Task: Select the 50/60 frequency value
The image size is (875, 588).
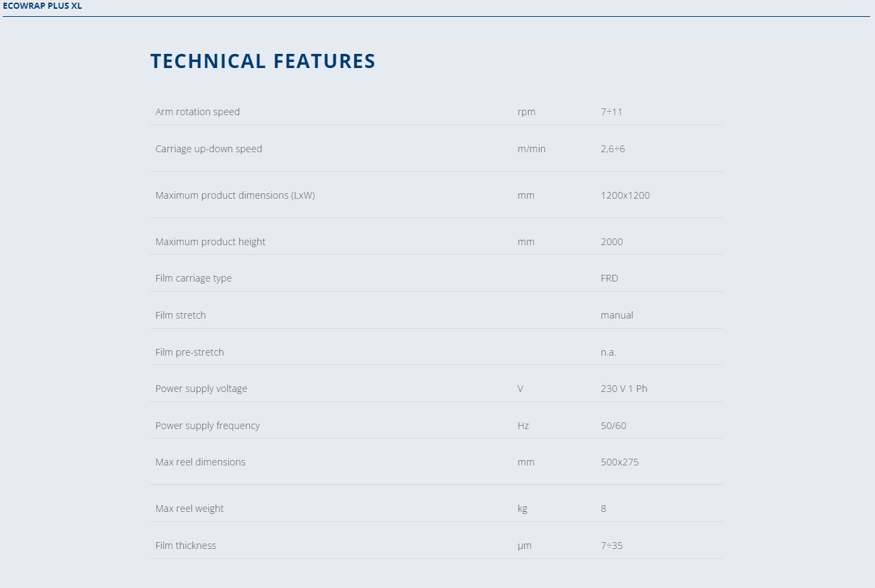Action: [x=614, y=426]
